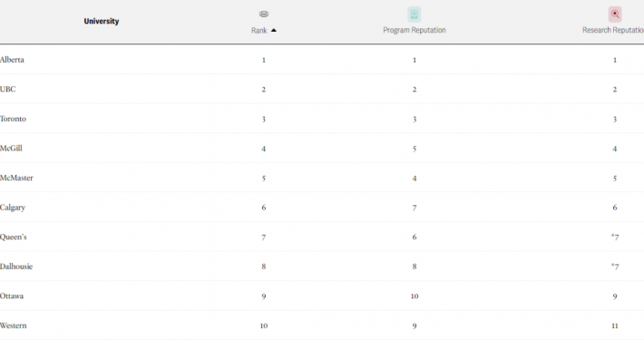Click McGill's Program Reputation value 5
Viewport: 644px width, 340px height.
pos(415,149)
